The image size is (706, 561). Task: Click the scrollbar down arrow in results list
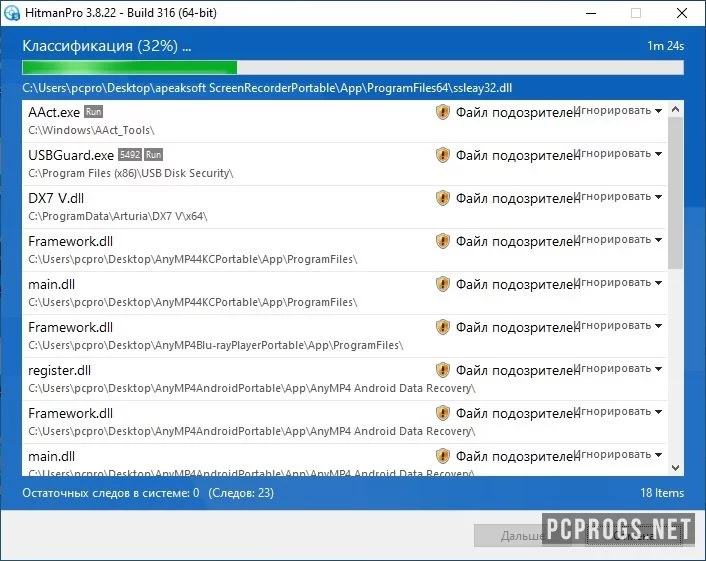pos(675,468)
